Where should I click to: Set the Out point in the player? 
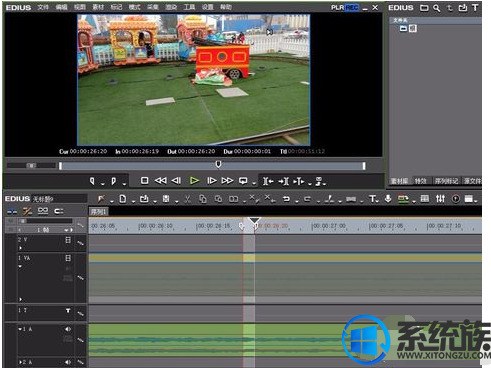(114, 181)
